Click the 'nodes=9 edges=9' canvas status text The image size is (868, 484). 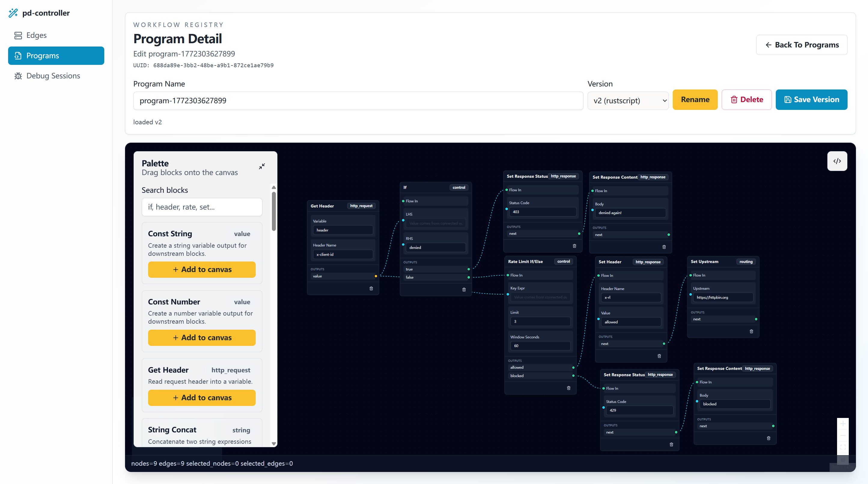click(x=212, y=464)
